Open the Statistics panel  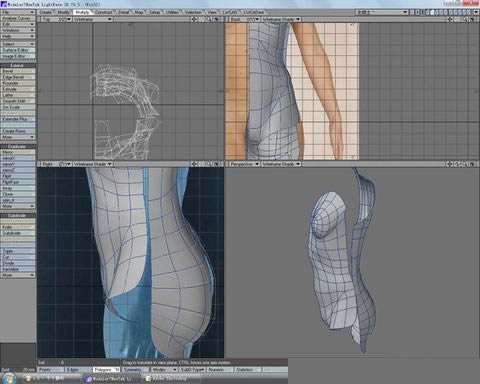click(248, 370)
